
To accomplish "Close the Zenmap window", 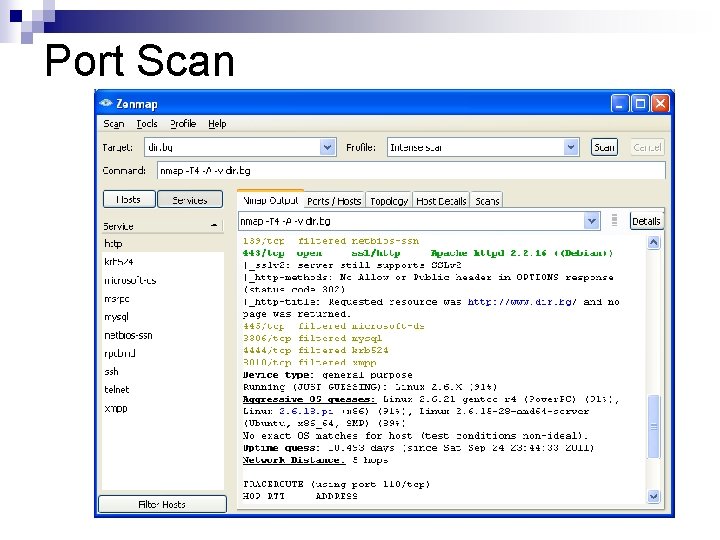I will tap(660, 104).
